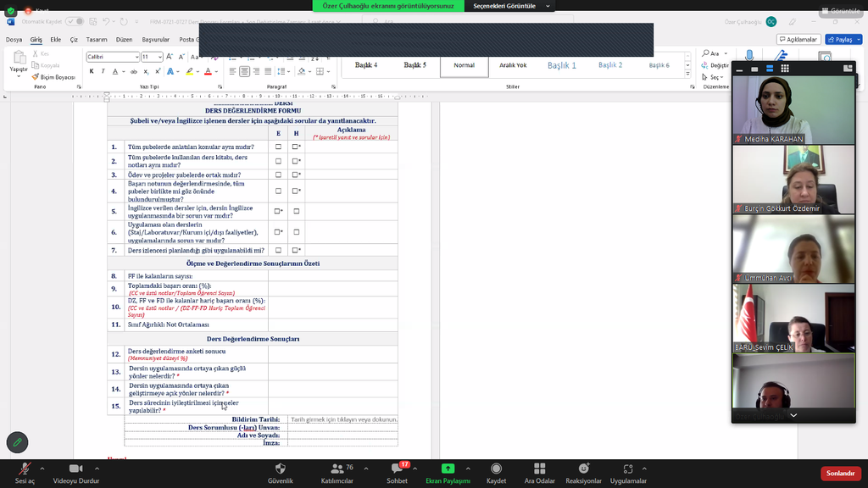The width and height of the screenshot is (868, 488).
Task: Open Reaksiyonlar reactions menu
Action: coord(583,469)
